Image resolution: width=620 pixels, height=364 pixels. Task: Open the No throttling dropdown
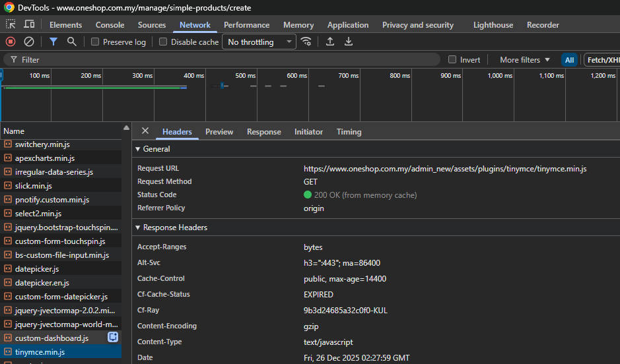(259, 42)
